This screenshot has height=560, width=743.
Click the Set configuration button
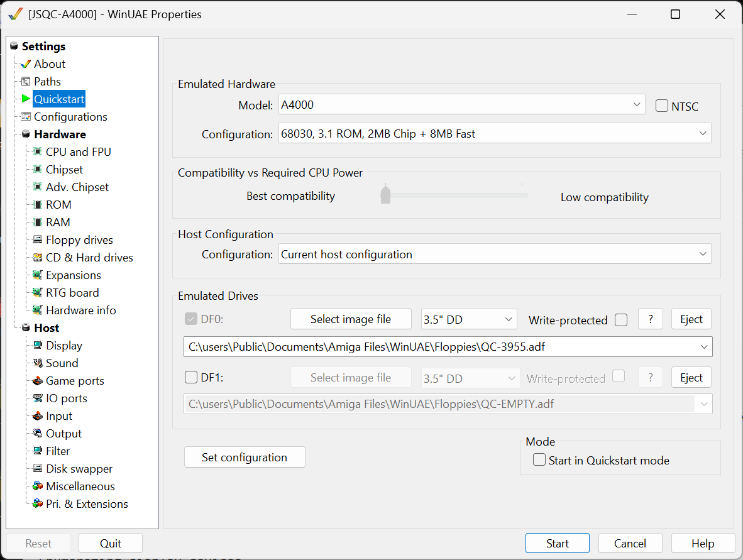(x=245, y=457)
